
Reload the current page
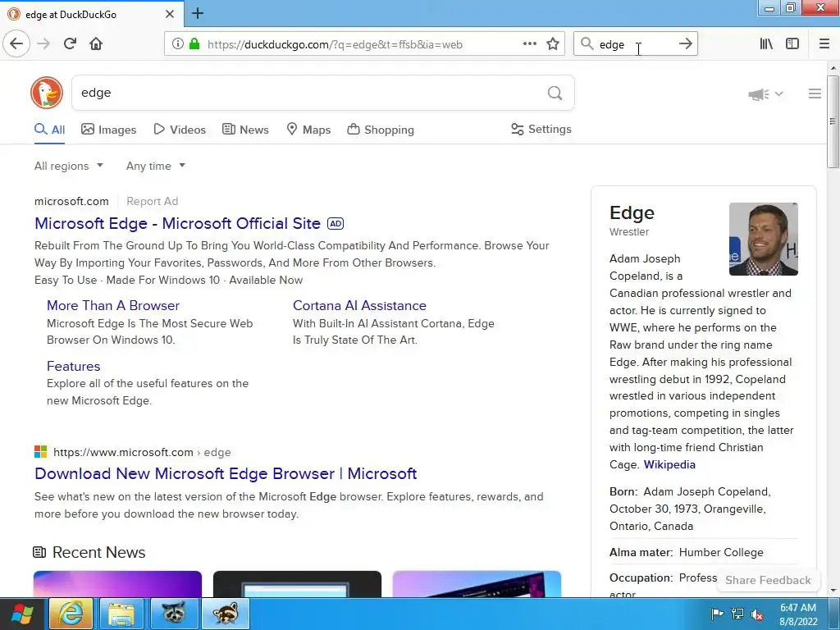[70, 43]
